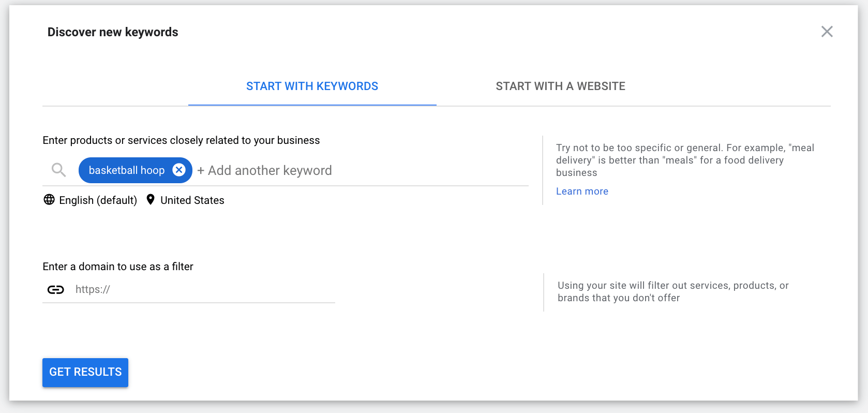This screenshot has height=413, width=868.
Task: Click the keyword tip text about meal delivery
Action: (685, 160)
